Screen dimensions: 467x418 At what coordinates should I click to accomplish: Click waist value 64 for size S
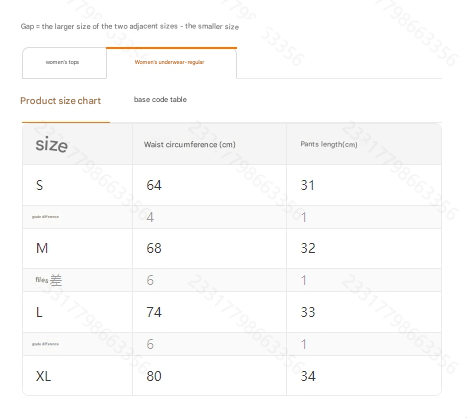[x=154, y=185]
